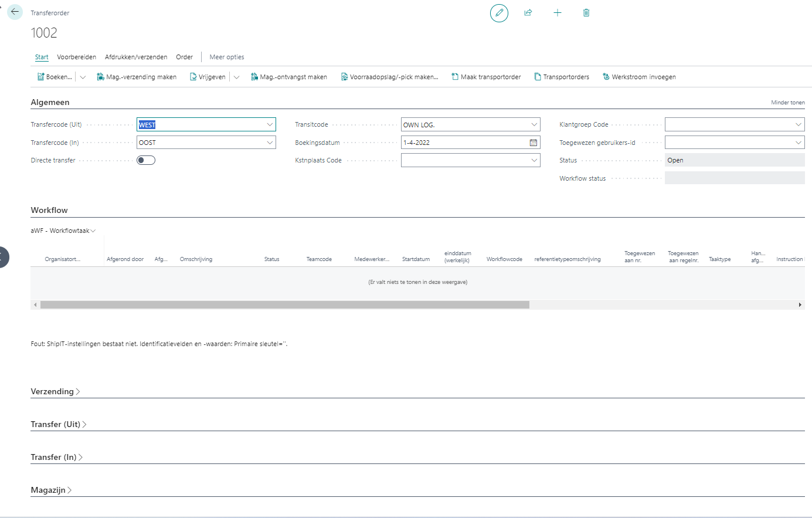
Task: Click the plus icon for new order
Action: point(558,13)
